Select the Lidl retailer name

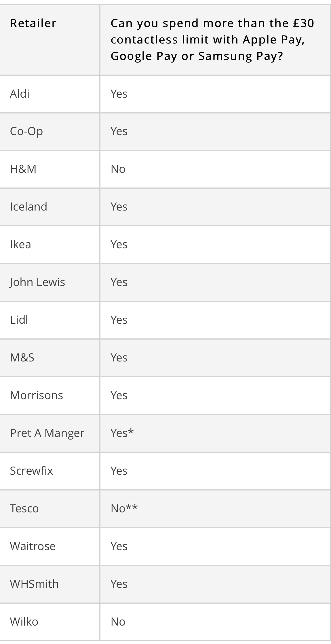[x=19, y=320]
